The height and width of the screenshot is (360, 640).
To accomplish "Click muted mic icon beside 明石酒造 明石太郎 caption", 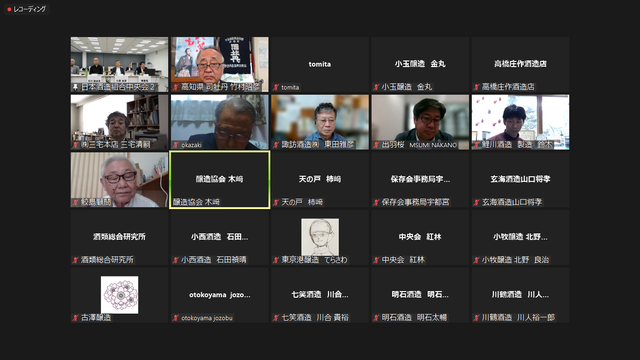I will pos(376,318).
